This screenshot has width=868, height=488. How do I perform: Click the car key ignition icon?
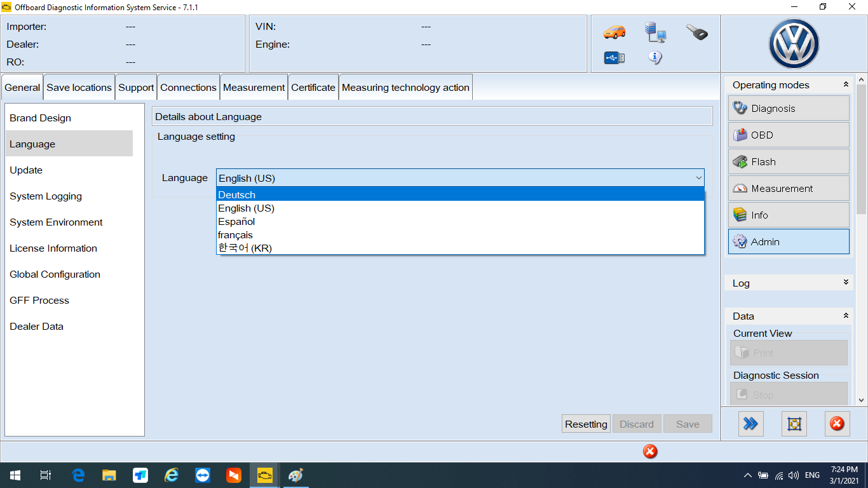pos(696,32)
